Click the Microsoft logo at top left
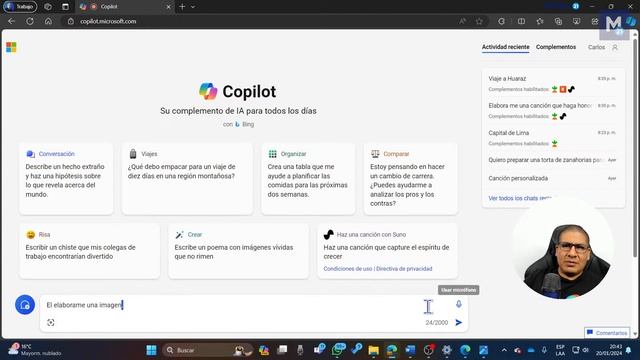Viewport: 640px width, 360px height. tap(11, 47)
